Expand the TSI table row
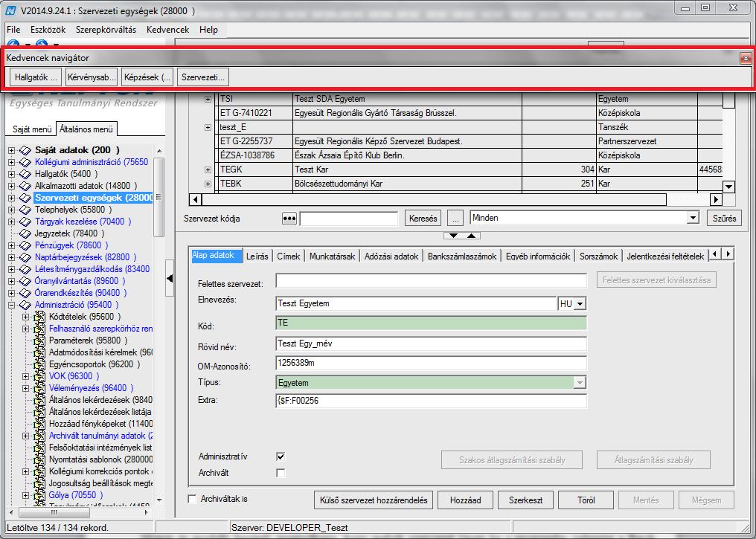The width and height of the screenshot is (756, 539). pos(208,99)
